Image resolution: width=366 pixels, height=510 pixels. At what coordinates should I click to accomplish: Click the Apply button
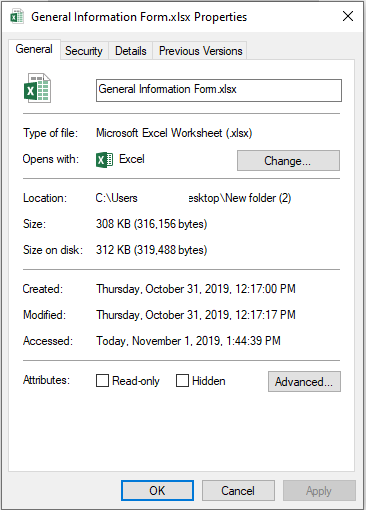(x=319, y=491)
